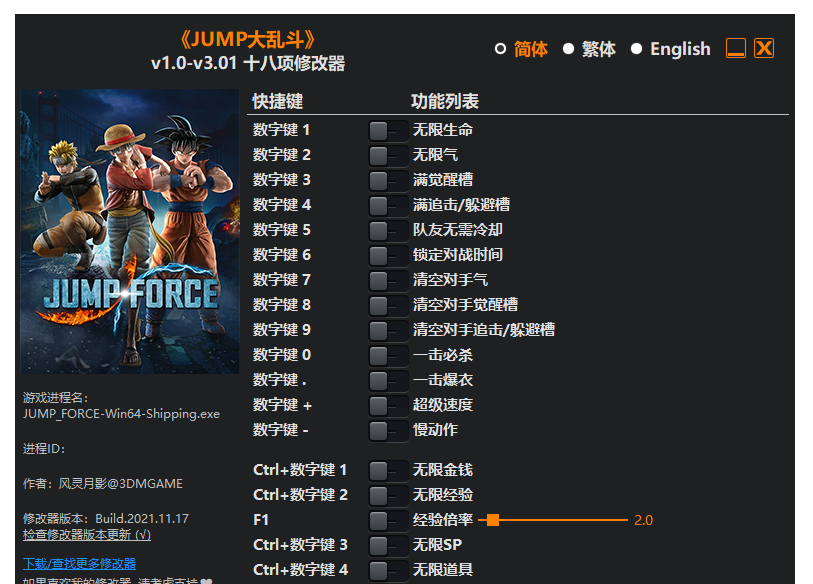Open 下载/查找更多修改器 link
This screenshot has height=584, width=813.
[x=79, y=564]
